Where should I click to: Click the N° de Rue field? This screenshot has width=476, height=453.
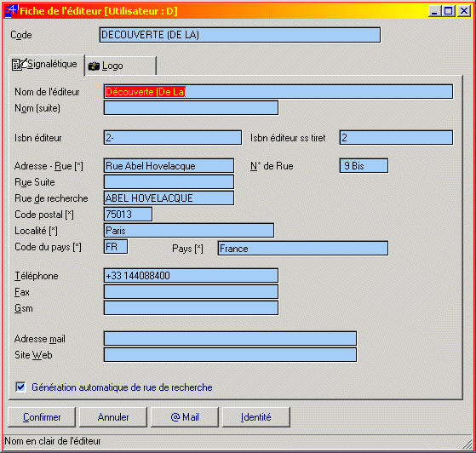364,166
